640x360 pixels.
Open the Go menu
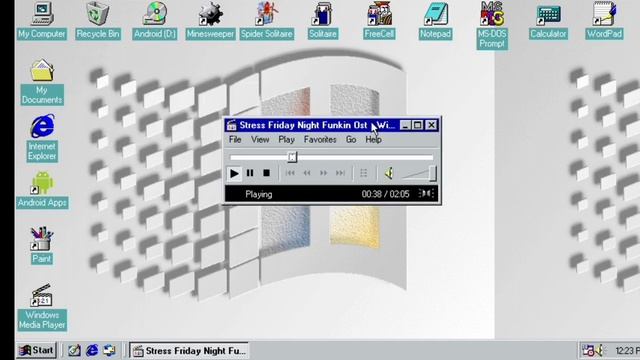tap(351, 140)
